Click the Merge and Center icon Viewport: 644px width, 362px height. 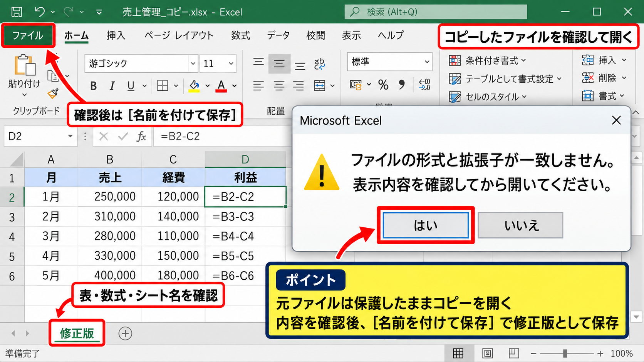click(x=320, y=85)
